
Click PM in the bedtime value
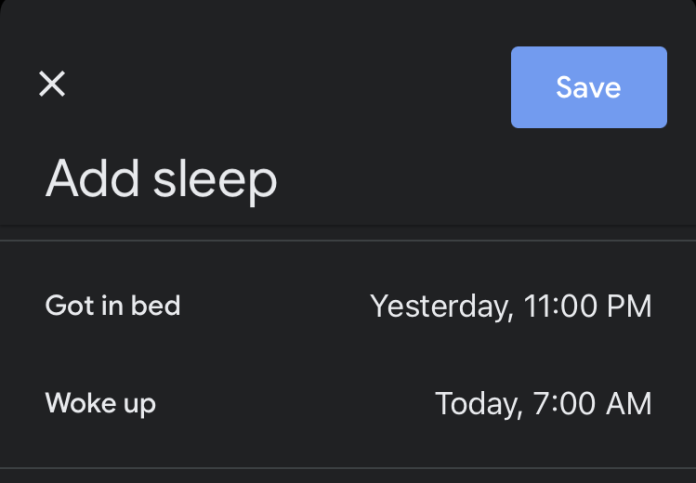click(x=632, y=306)
